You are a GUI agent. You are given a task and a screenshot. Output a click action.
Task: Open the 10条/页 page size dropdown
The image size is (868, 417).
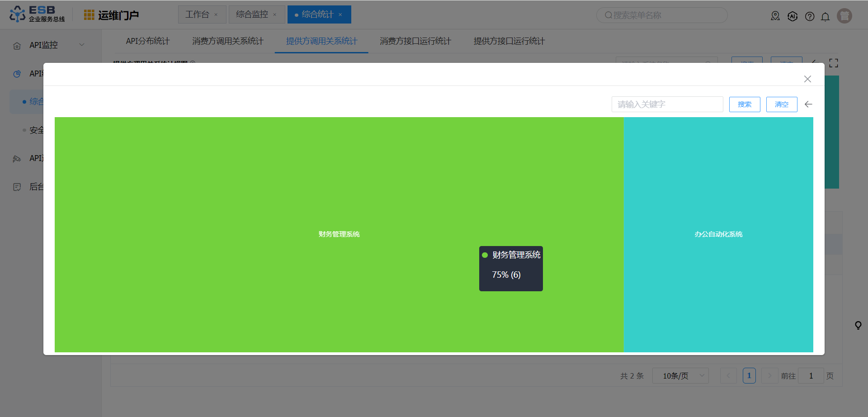(x=680, y=376)
